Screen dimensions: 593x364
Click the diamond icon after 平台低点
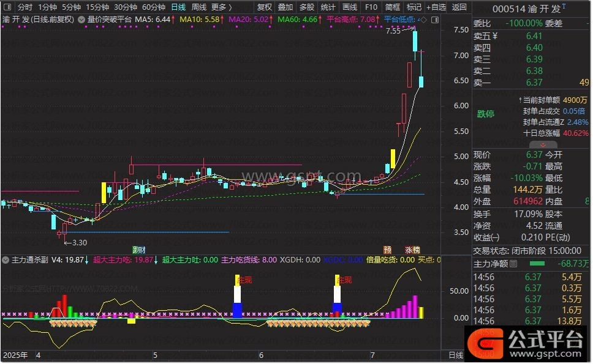[x=424, y=20]
